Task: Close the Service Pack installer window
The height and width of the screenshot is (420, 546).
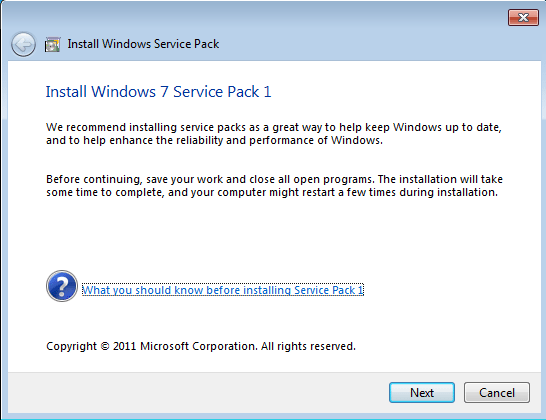Action: click(523, 17)
